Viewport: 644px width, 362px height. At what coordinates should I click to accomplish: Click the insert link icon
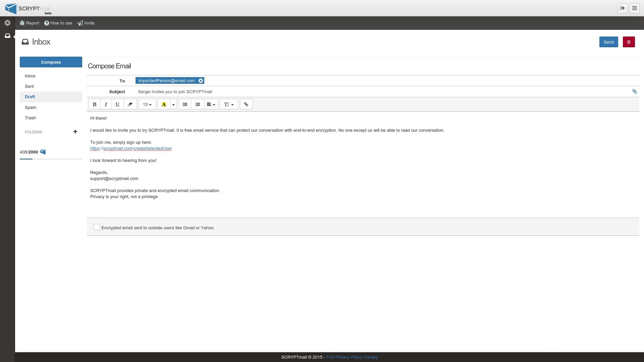[246, 105]
